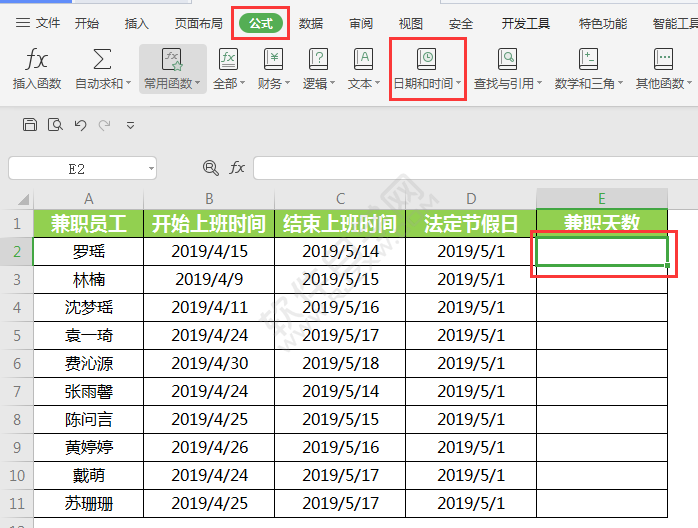This screenshot has width=698, height=528.
Task: Open the 文件 menu hamburger icon
Action: coord(23,23)
